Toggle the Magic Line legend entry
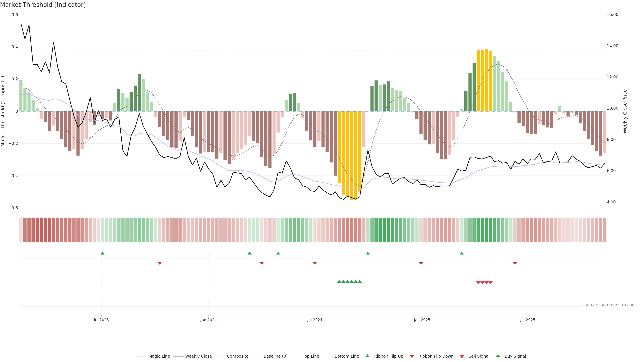Image resolution: width=644 pixels, height=362 pixels. [159, 356]
